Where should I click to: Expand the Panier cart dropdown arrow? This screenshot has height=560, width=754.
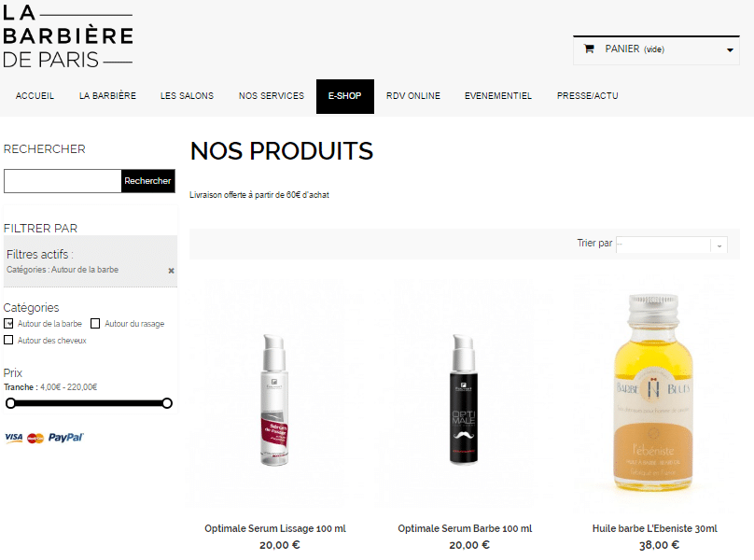tap(730, 50)
